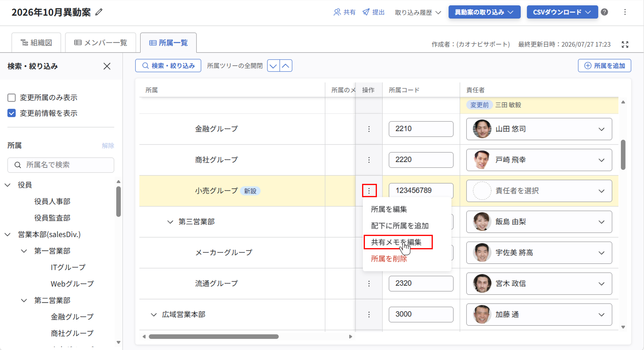The height and width of the screenshot is (350, 644).
Task: Click the 提出 submit paper-plane button
Action: point(373,12)
